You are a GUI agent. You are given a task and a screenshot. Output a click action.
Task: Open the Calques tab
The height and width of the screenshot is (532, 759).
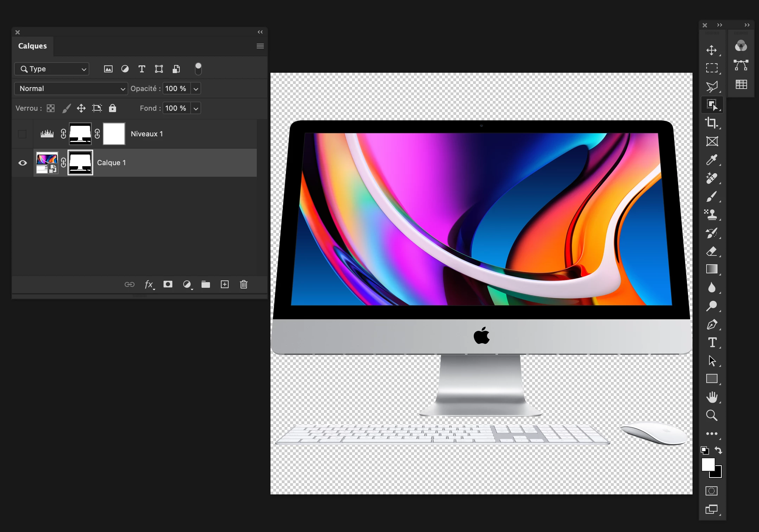coord(32,46)
